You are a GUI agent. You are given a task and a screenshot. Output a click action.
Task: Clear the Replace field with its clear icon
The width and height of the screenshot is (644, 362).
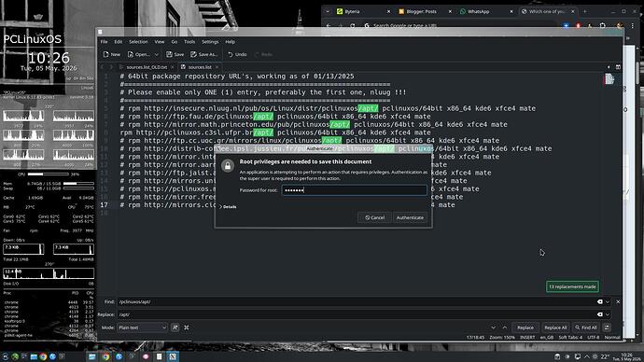[x=599, y=314]
